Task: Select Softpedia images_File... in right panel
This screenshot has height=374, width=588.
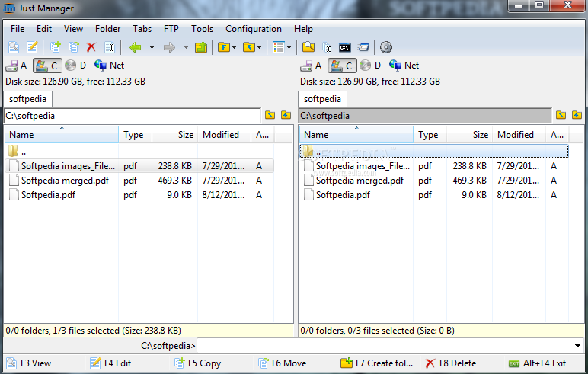Action: coord(434,166)
